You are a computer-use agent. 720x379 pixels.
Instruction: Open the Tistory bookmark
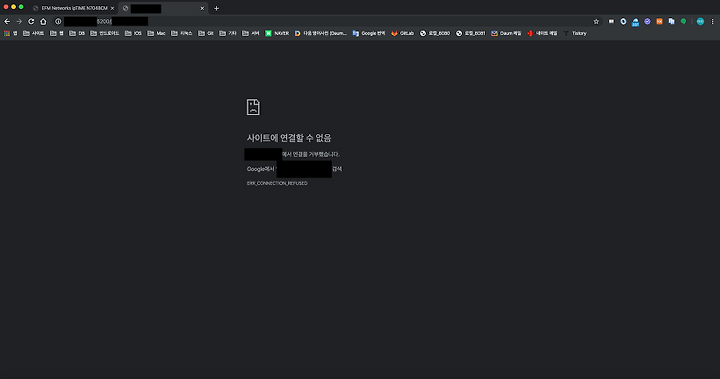575,33
